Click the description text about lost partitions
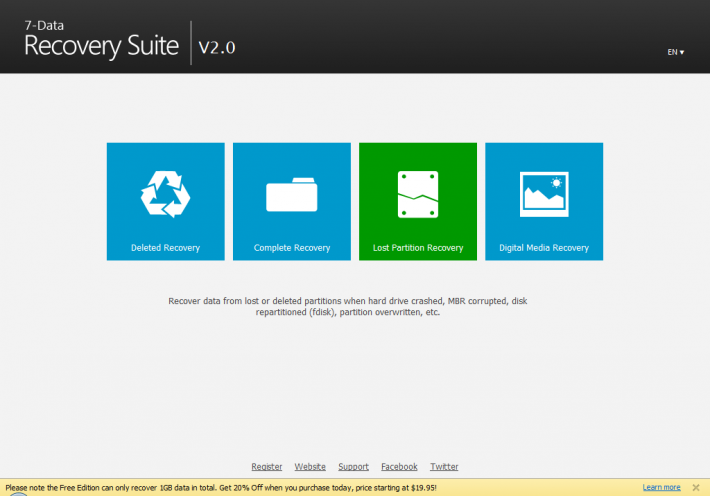The image size is (710, 496). pyautogui.click(x=348, y=307)
